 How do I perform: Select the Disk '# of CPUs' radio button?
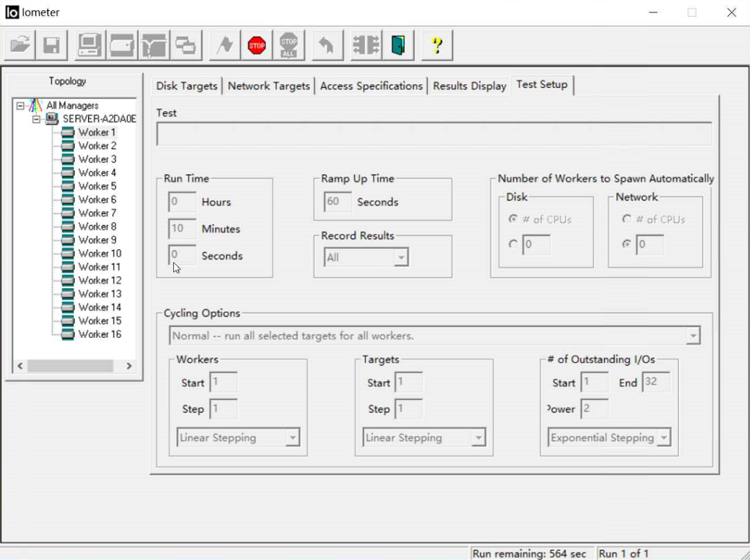pos(513,219)
